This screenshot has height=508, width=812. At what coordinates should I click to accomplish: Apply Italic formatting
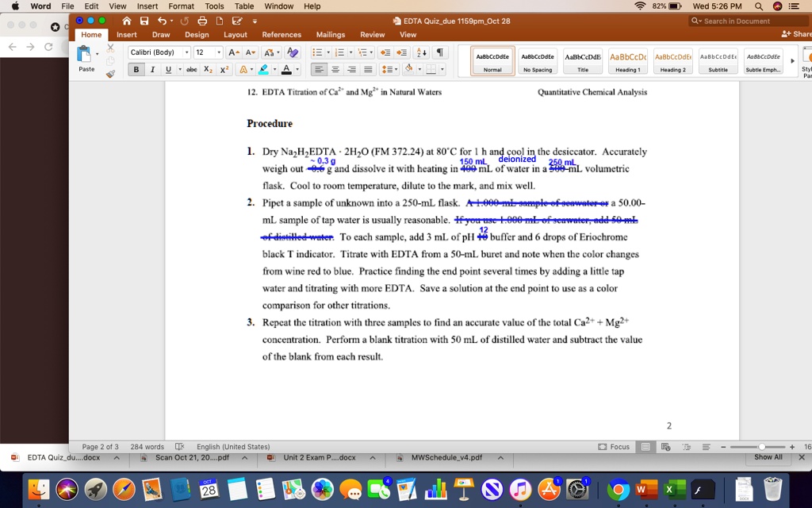152,69
